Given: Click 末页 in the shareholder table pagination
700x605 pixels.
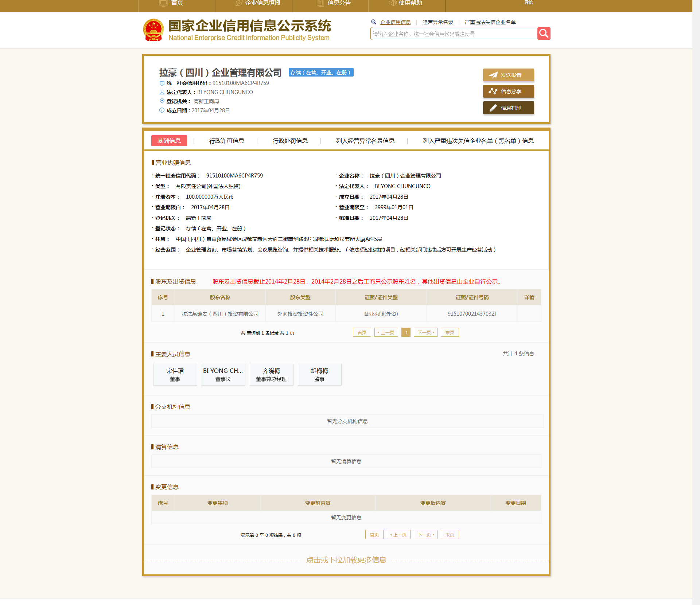Looking at the screenshot, I should (450, 332).
